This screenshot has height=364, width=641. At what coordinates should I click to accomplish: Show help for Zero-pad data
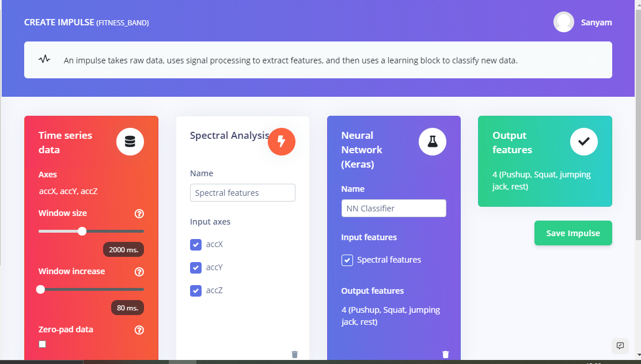pos(139,330)
